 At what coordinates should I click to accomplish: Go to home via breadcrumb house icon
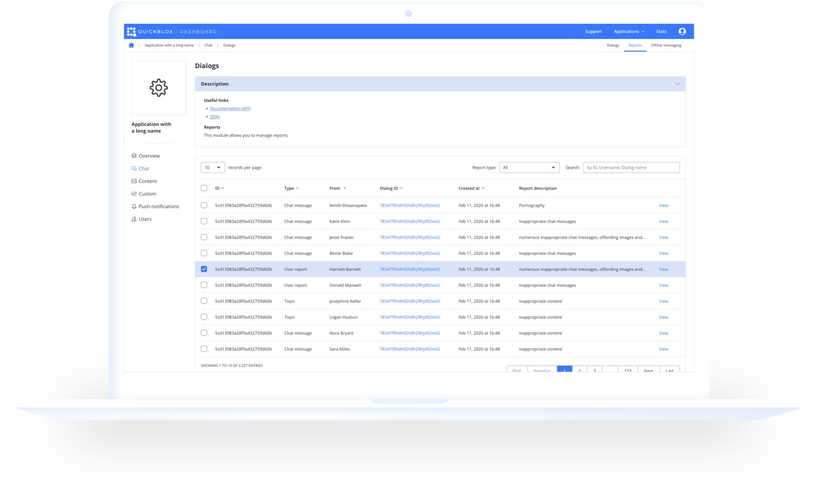131,45
